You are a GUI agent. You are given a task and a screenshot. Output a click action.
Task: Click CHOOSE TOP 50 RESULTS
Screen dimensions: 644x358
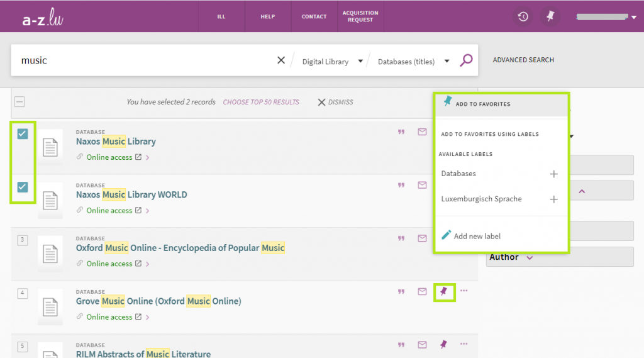261,102
